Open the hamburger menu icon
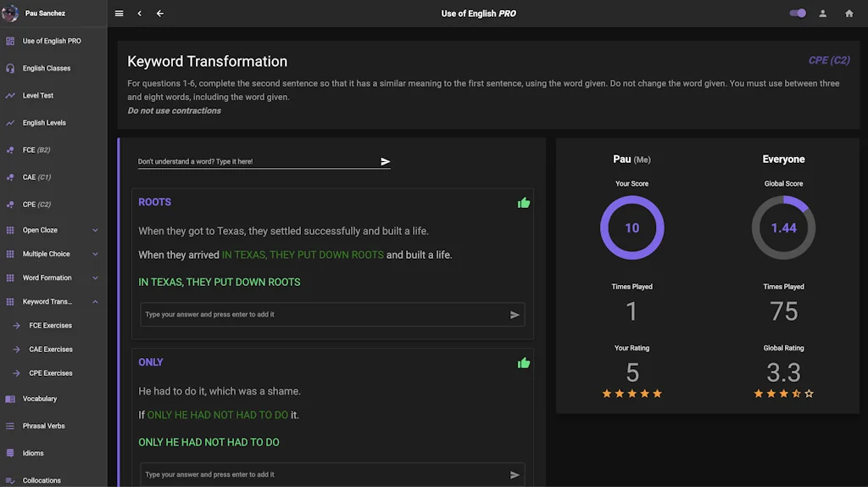Screen dimensions: 868x487 pyautogui.click(x=119, y=14)
